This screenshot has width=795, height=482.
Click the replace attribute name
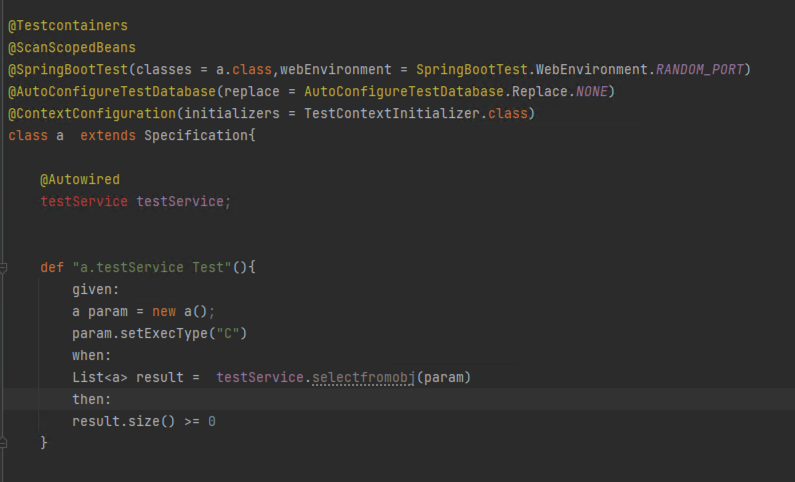[252, 92]
